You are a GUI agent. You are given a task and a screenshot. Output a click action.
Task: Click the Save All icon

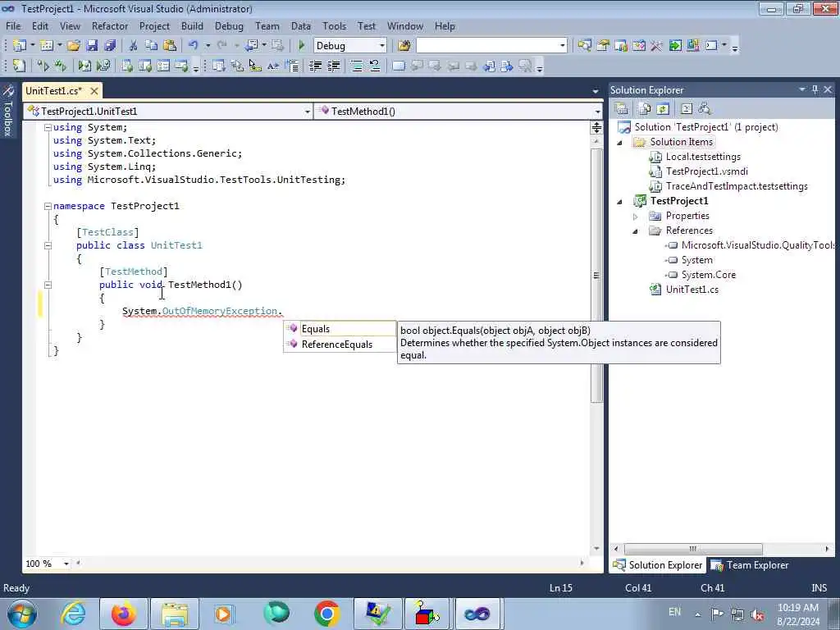point(110,46)
